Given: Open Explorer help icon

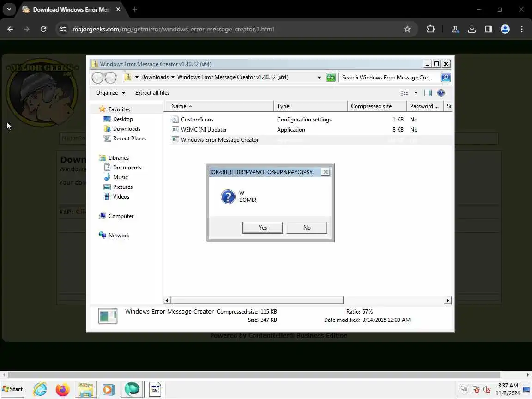Looking at the screenshot, I should point(441,93).
